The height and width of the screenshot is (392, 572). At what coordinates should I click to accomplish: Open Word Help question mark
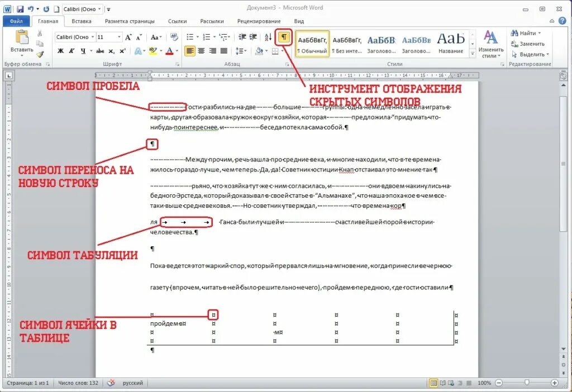(562, 21)
